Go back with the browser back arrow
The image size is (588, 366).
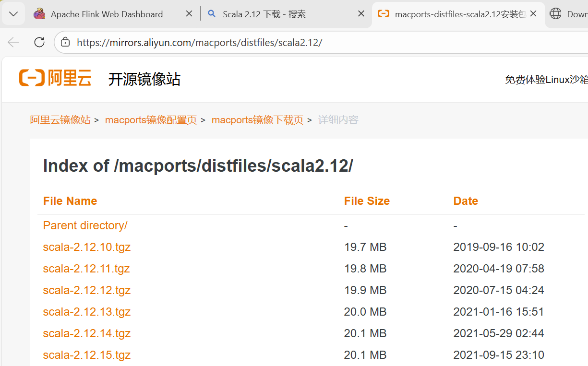13,42
